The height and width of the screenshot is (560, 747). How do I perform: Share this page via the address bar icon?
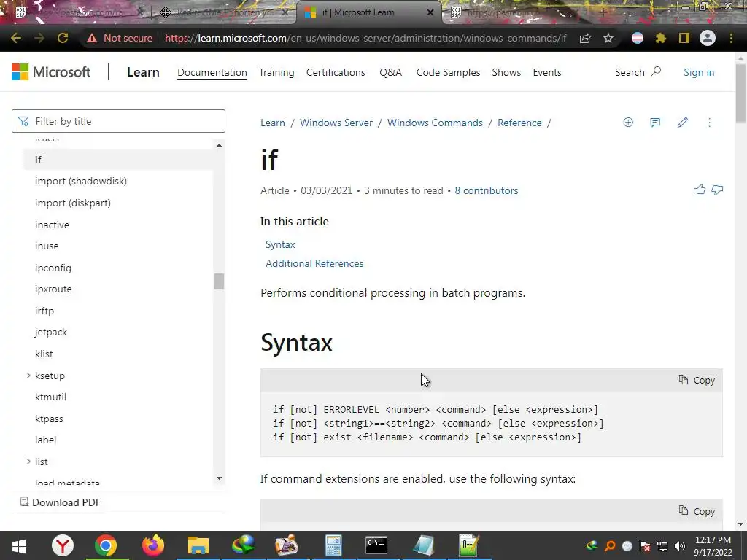585,38
